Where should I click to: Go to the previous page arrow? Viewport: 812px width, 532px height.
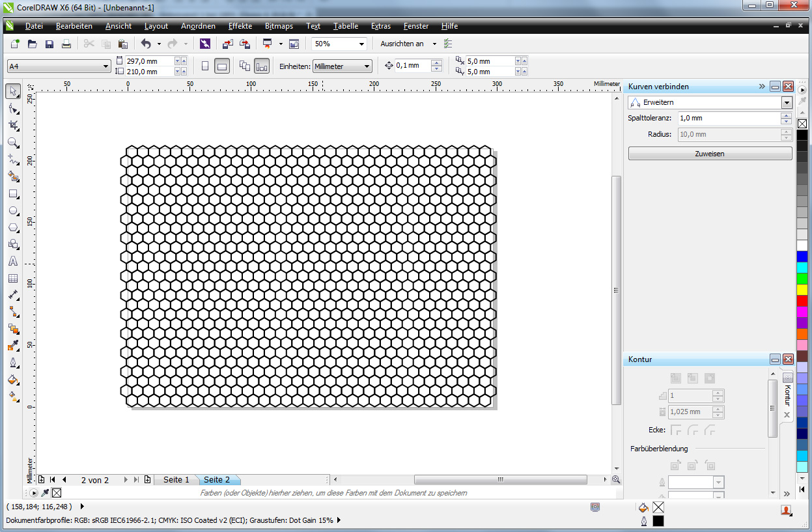[x=64, y=480]
